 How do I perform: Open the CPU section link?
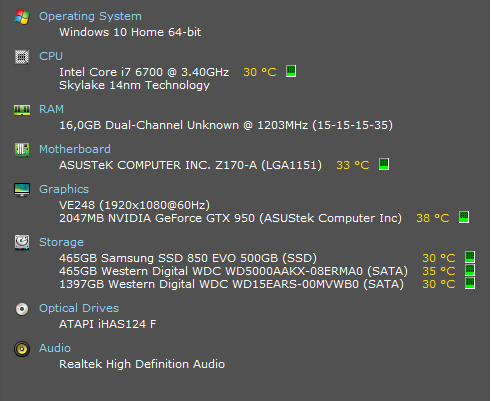[51, 56]
